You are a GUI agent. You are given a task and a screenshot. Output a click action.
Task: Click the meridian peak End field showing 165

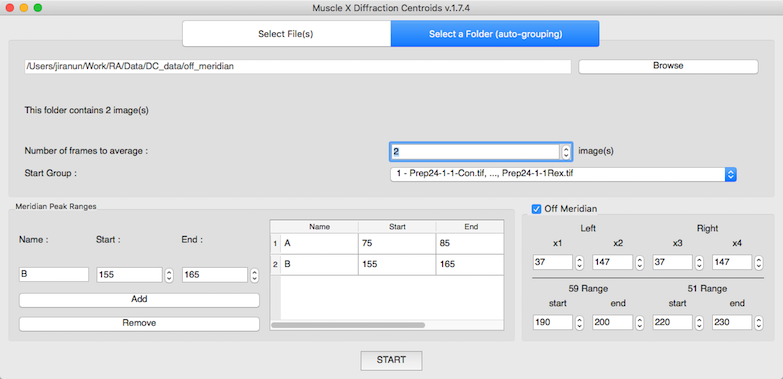tap(215, 275)
